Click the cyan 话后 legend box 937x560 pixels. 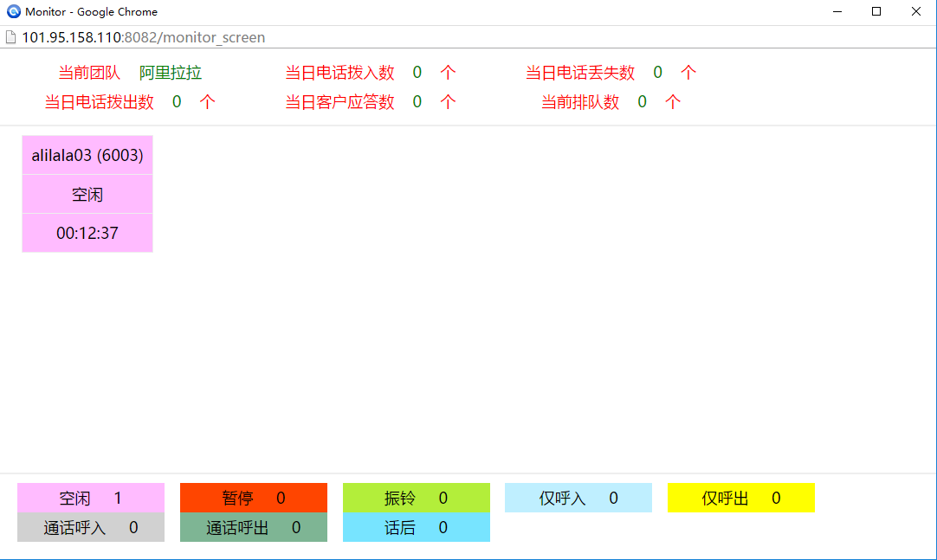(417, 527)
